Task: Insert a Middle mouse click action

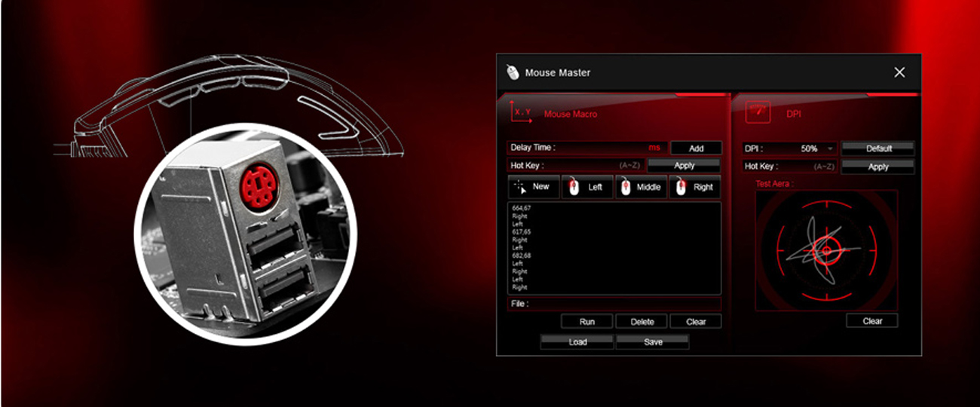Action: tap(641, 187)
